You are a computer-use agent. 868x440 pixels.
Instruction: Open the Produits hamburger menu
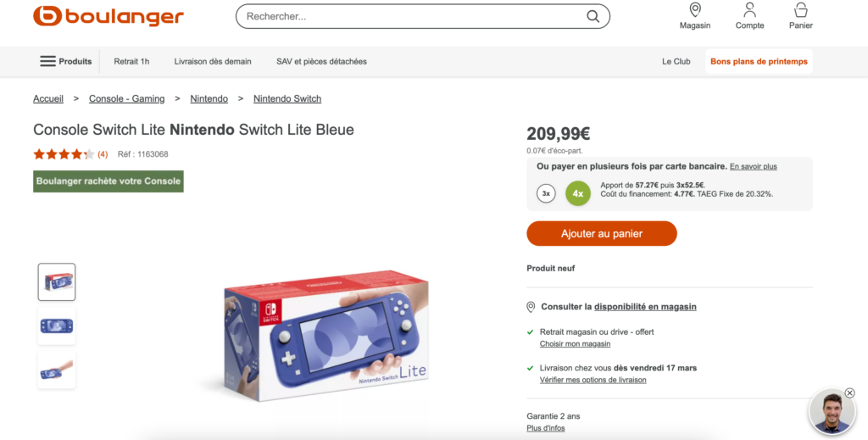coord(65,61)
